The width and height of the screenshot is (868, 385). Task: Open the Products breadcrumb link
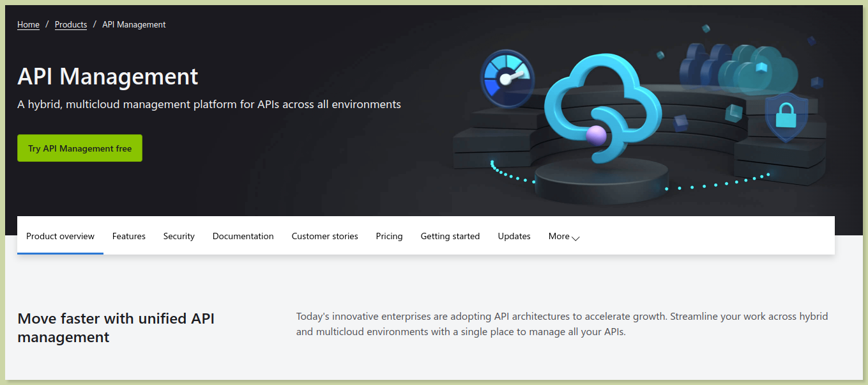coord(71,25)
